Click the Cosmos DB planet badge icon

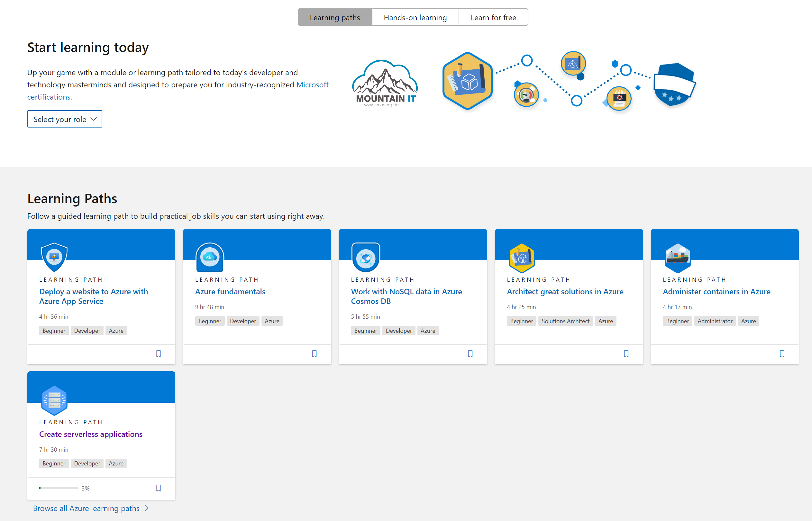[365, 258]
